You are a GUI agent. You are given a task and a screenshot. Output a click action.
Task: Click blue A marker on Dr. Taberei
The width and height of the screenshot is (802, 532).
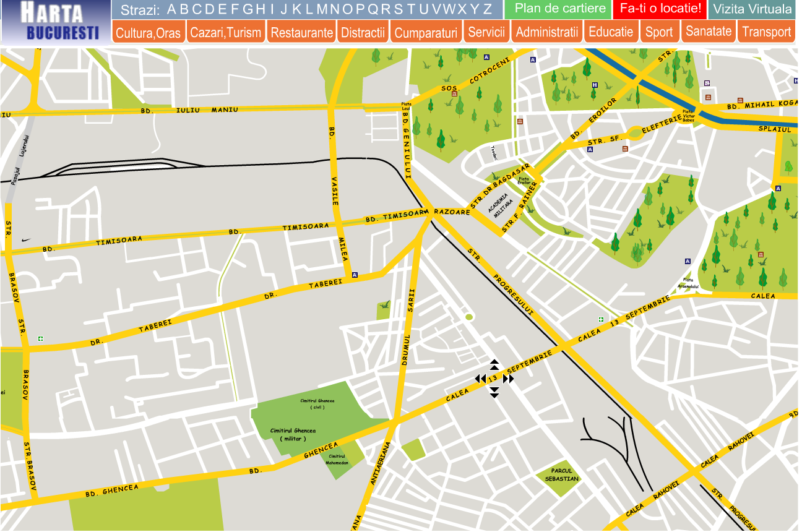(x=355, y=275)
